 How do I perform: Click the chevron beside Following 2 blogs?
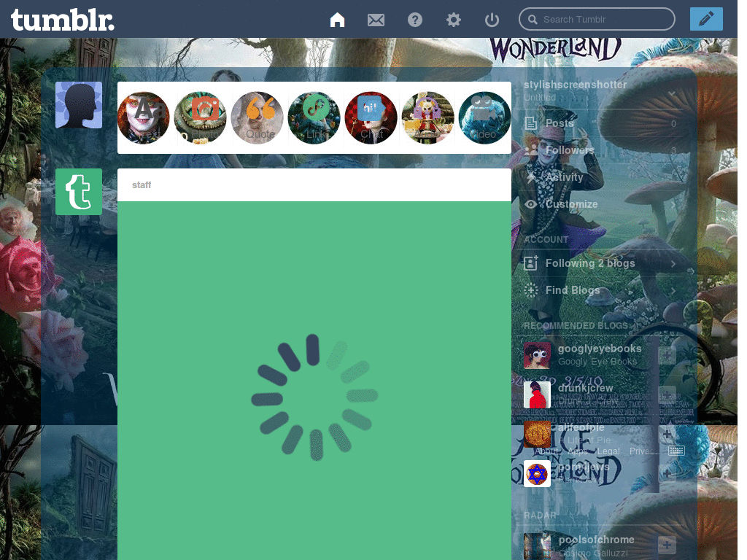673,263
